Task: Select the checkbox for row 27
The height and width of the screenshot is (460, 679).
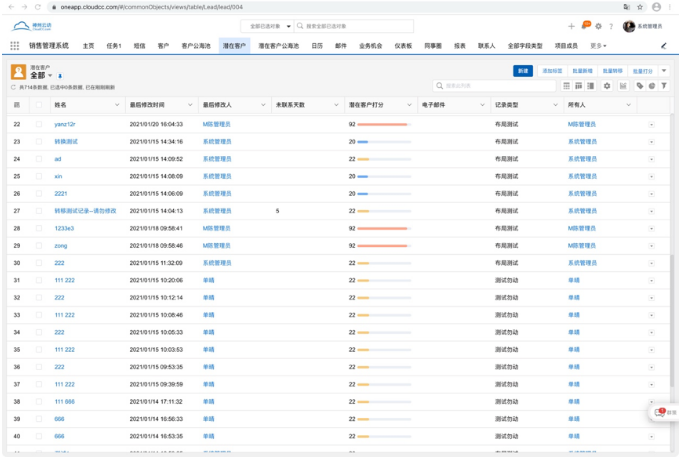Action: point(39,211)
